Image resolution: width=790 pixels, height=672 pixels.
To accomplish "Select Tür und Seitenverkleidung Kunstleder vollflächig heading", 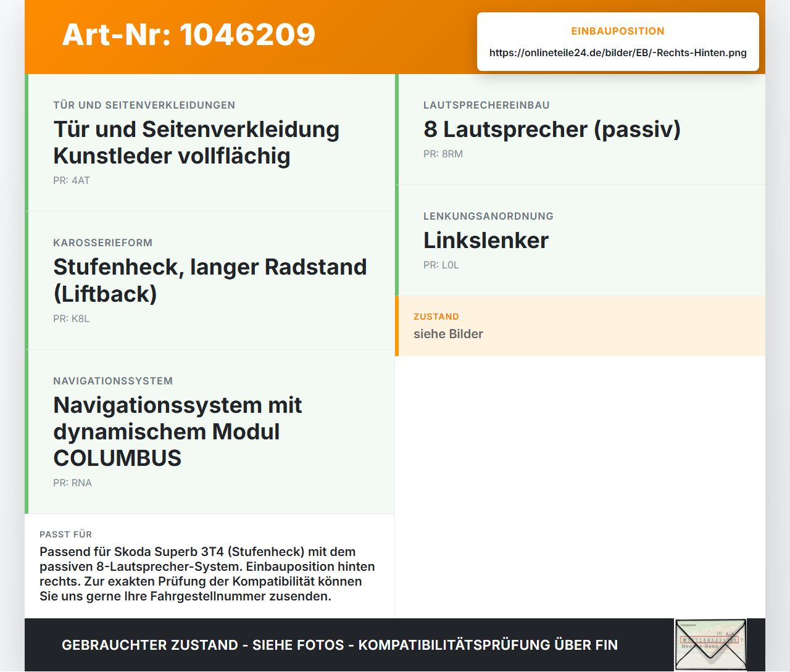I will tap(196, 143).
